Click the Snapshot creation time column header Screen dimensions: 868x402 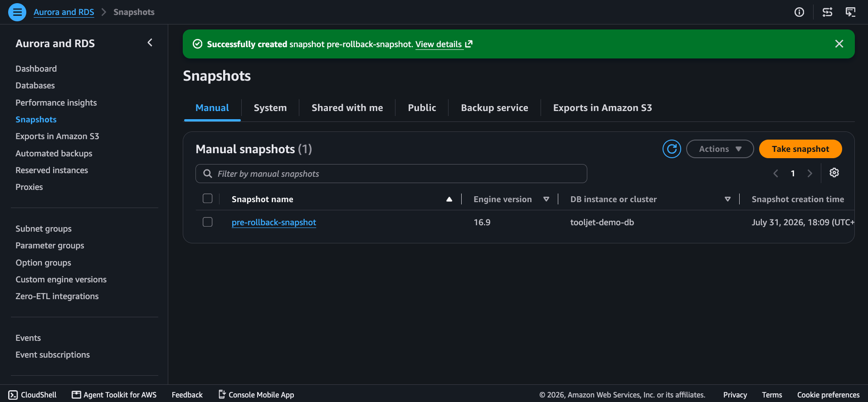tap(798, 199)
